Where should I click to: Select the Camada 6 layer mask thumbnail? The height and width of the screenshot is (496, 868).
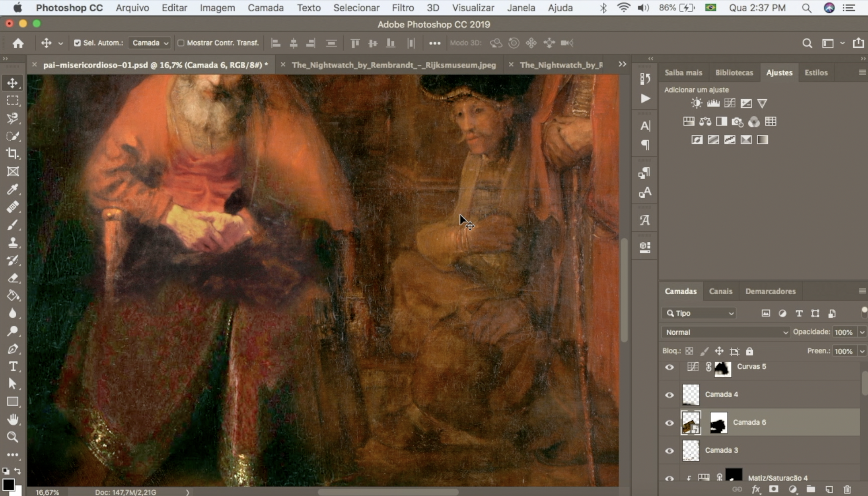click(718, 423)
